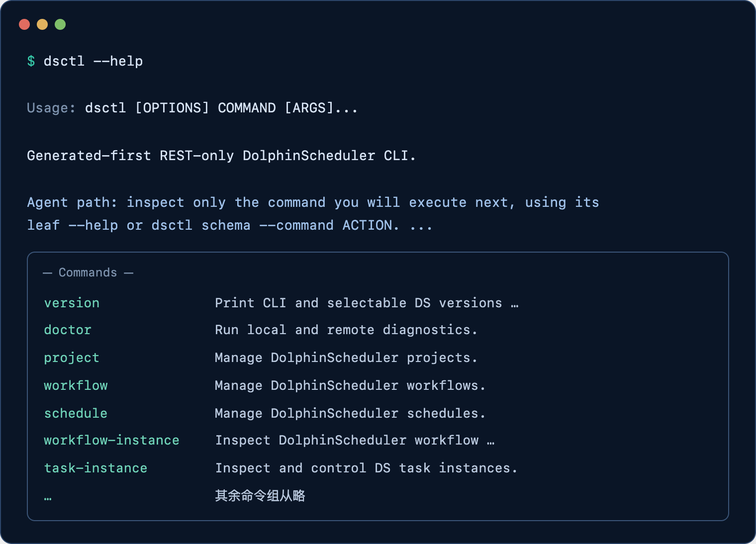
Task: Click the Usage: label
Action: pyautogui.click(x=51, y=108)
